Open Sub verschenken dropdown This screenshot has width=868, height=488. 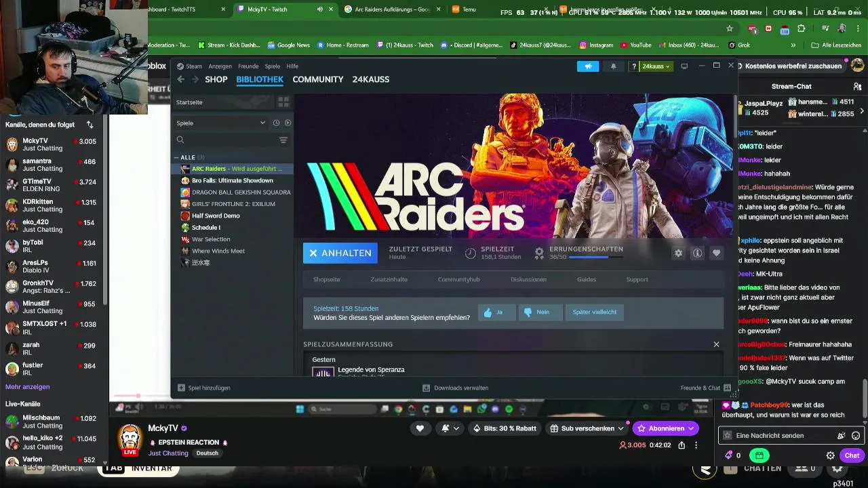(587, 428)
